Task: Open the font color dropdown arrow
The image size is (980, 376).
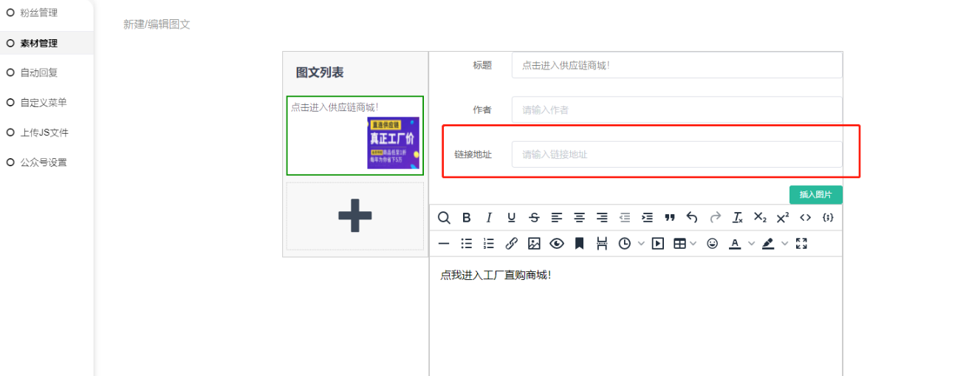Action: click(751, 244)
